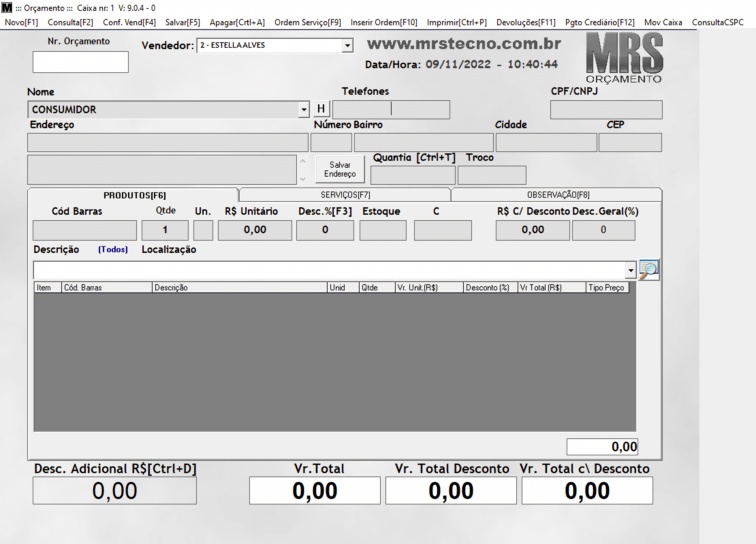Click the Desc.%[F3] discount field

tap(325, 230)
